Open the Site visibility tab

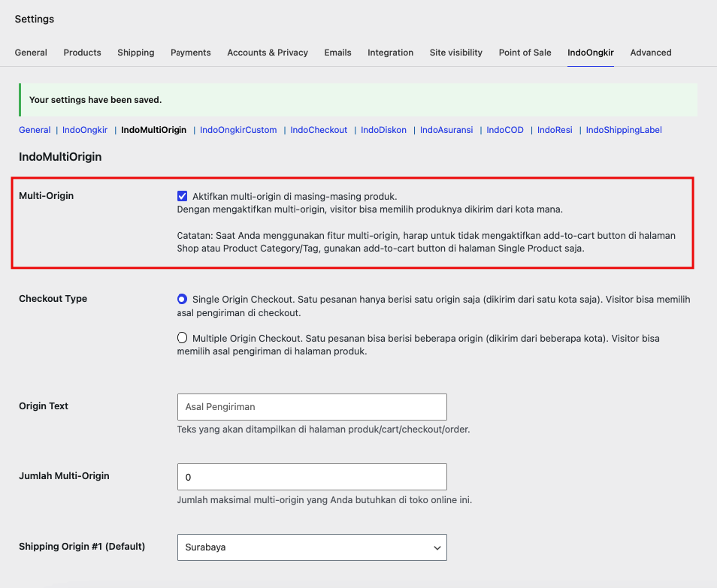pos(456,53)
